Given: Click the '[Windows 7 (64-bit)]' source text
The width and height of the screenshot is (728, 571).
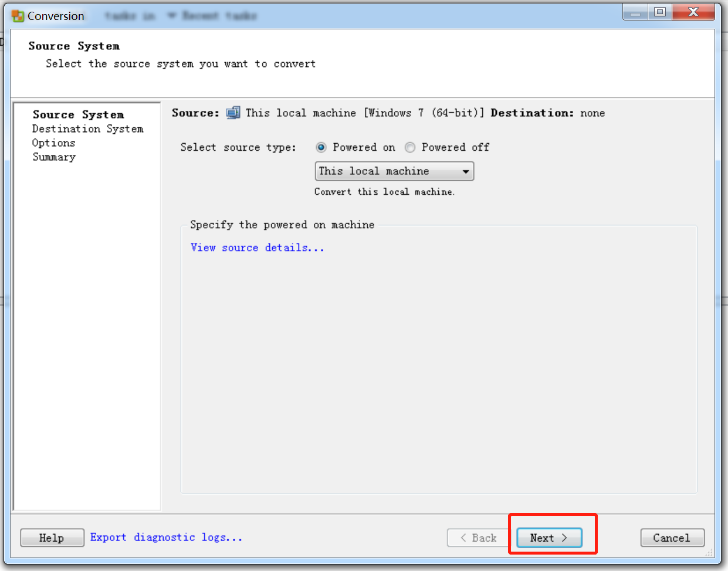Looking at the screenshot, I should coord(424,113).
